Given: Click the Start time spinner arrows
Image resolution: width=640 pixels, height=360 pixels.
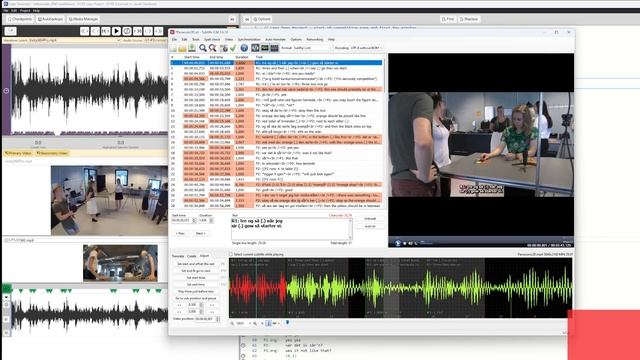Looking at the screenshot, I should 194,220.
